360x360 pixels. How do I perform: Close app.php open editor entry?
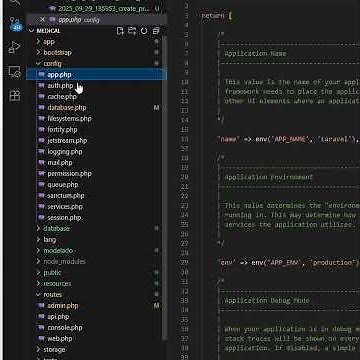click(x=42, y=20)
